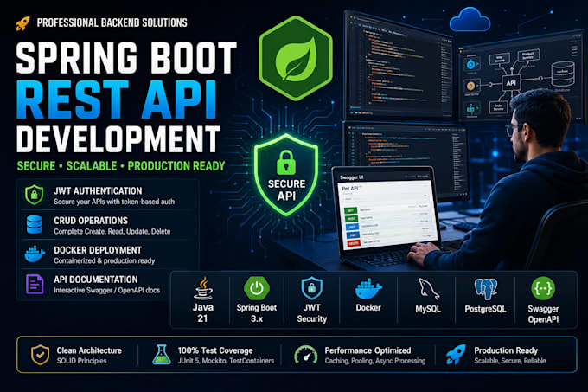Click the 'Production Ready' footer title
Image resolution: width=588 pixels, height=392 pixels.
(x=506, y=350)
